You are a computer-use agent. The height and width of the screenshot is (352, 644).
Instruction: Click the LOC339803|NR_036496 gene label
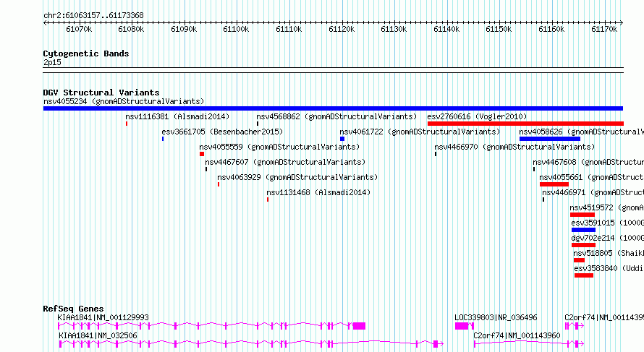[x=496, y=317]
